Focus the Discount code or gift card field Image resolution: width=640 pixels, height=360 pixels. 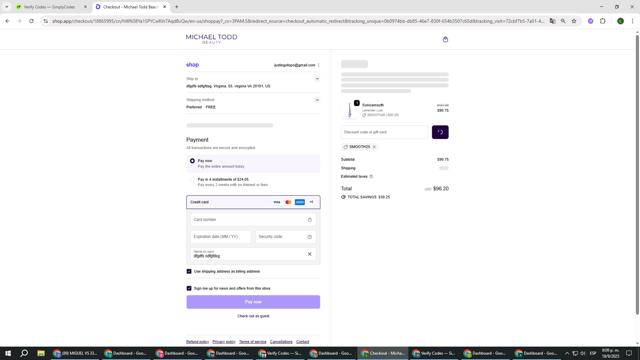point(385,132)
